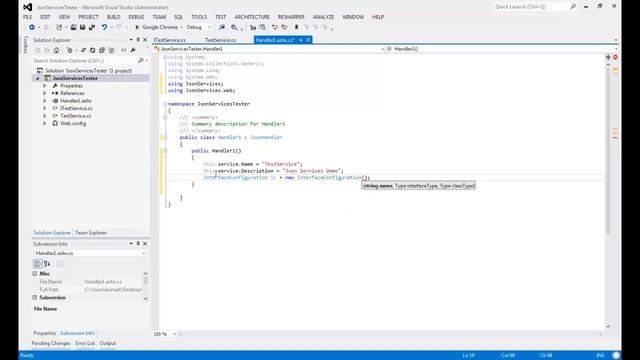Open the Output tab
640x360 pixels.
point(108,343)
